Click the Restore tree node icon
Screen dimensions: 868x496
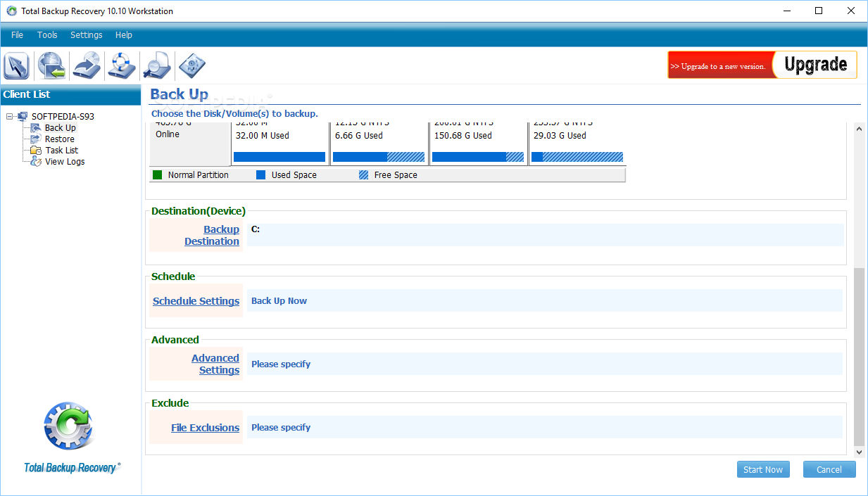[x=36, y=139]
